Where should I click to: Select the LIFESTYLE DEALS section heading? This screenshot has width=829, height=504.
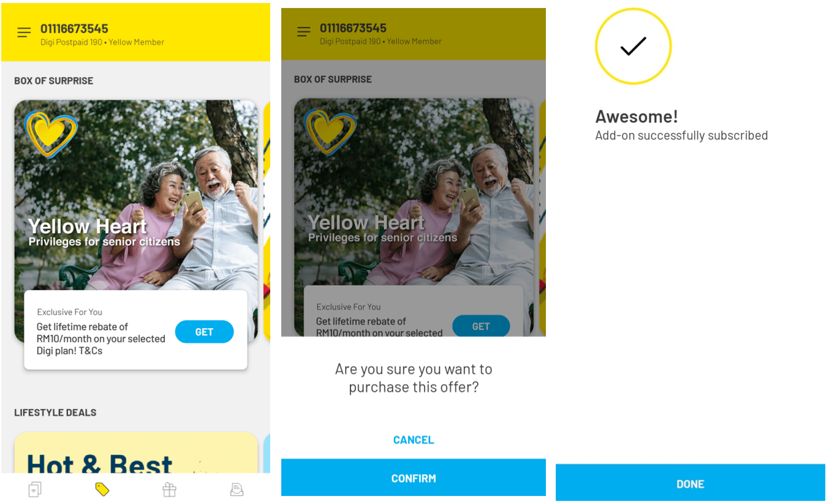point(55,413)
